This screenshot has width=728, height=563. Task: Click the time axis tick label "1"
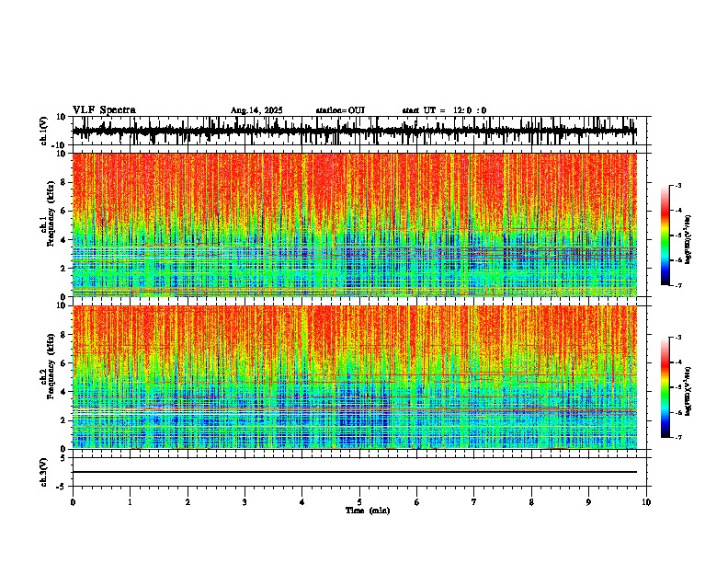click(130, 502)
